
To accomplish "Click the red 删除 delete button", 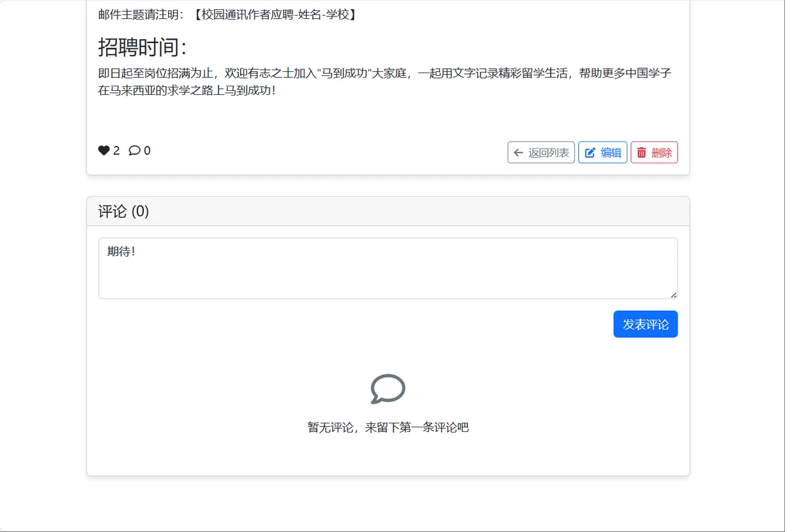I will 654,152.
